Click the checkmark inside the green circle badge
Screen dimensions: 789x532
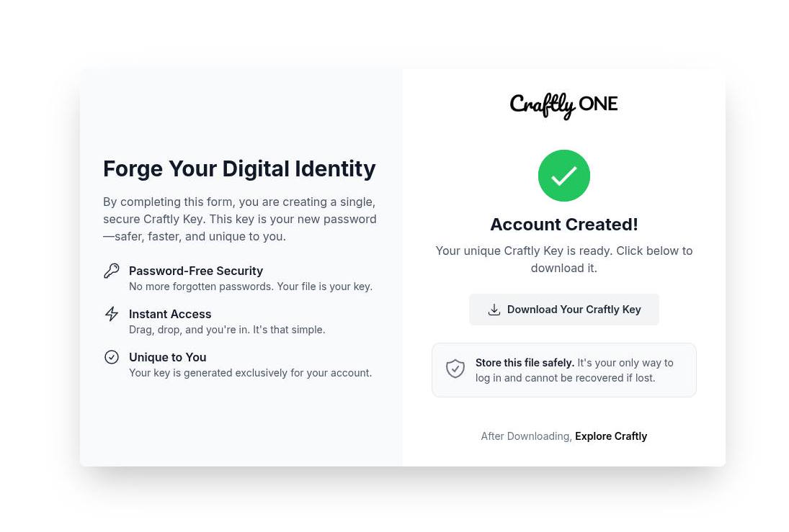pyautogui.click(x=564, y=176)
